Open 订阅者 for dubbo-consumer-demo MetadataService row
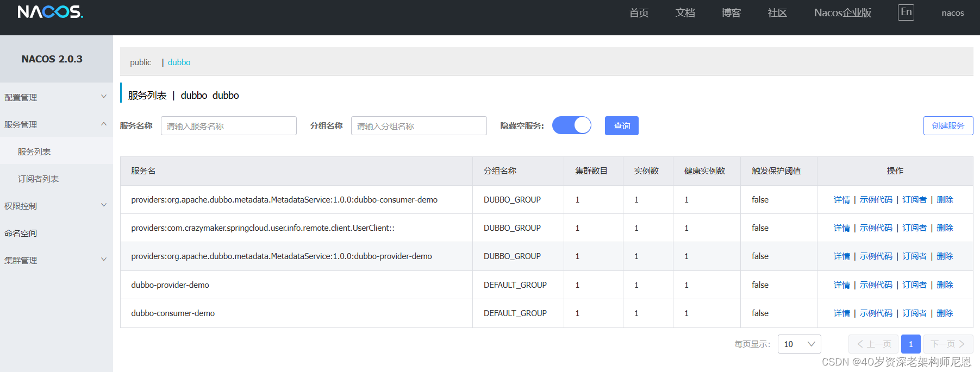 [914, 200]
